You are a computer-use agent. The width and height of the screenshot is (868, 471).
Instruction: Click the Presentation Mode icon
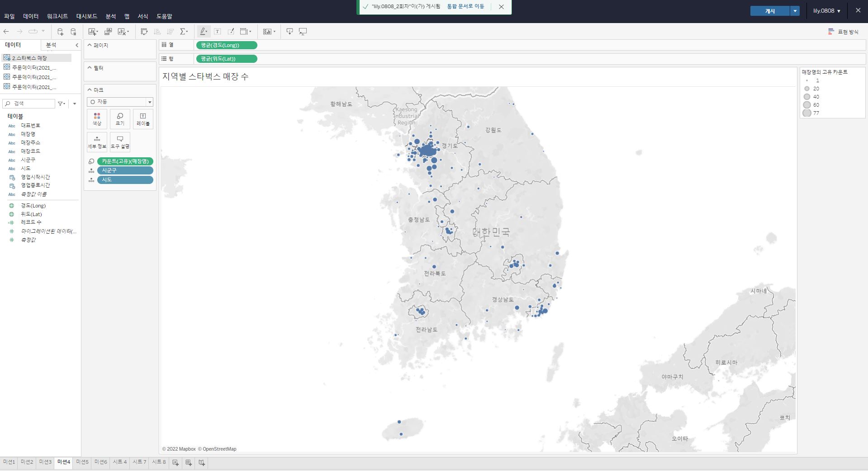click(303, 32)
